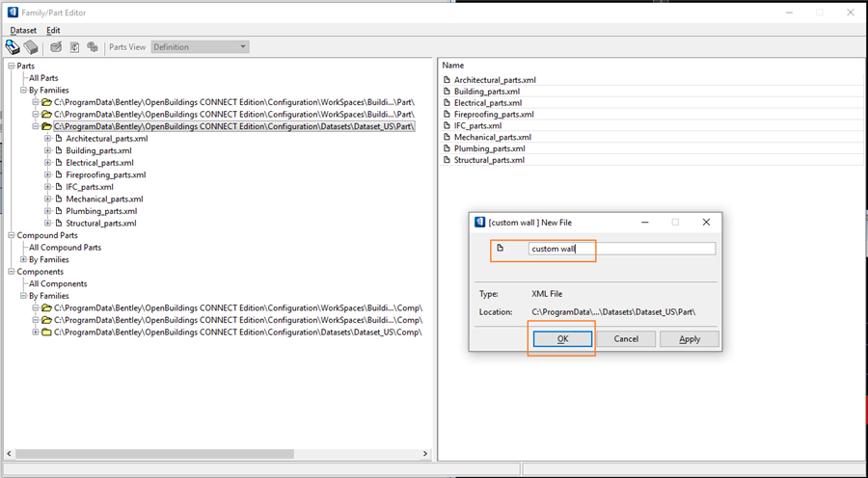Click Cancel in the New File dialog
The height and width of the screenshot is (478, 868).
626,339
